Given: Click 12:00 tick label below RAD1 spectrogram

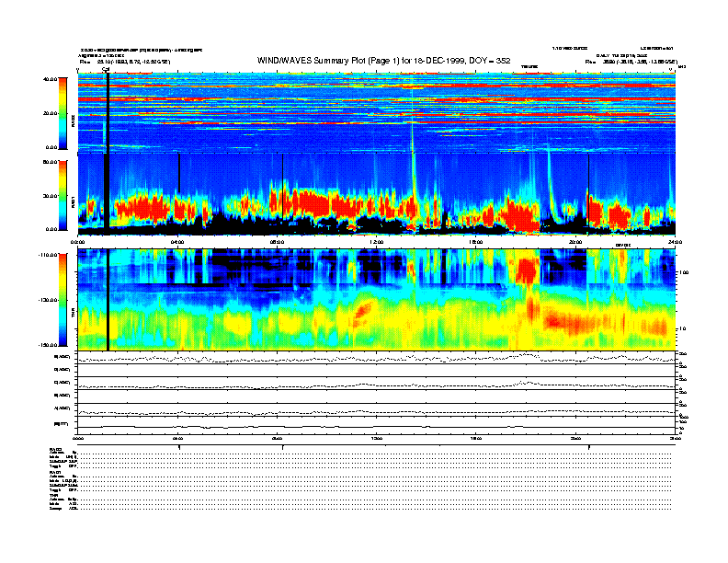Looking at the screenshot, I should pos(377,242).
